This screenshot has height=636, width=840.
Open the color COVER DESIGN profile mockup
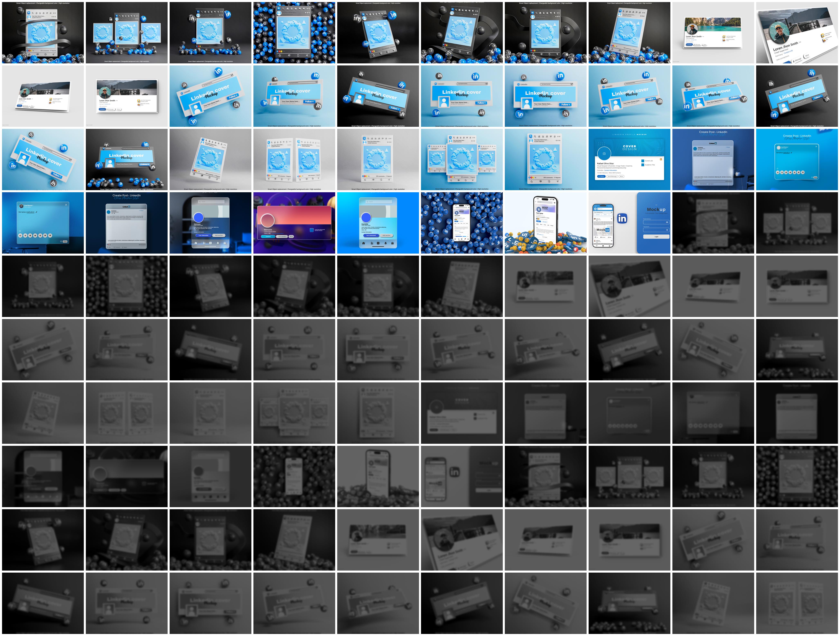tap(630, 160)
